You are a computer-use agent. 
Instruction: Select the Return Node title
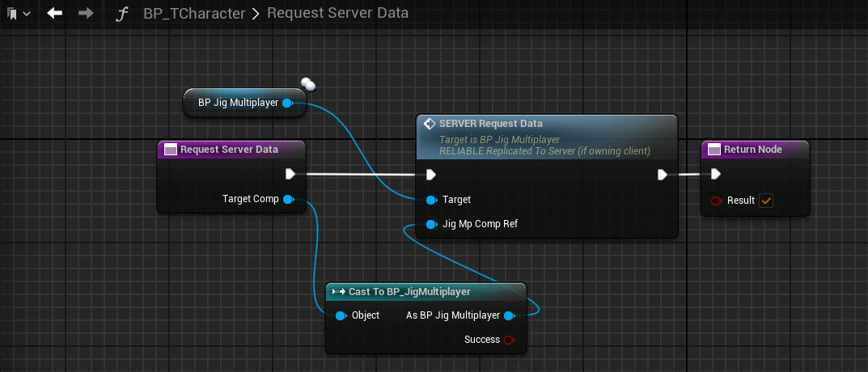753,150
